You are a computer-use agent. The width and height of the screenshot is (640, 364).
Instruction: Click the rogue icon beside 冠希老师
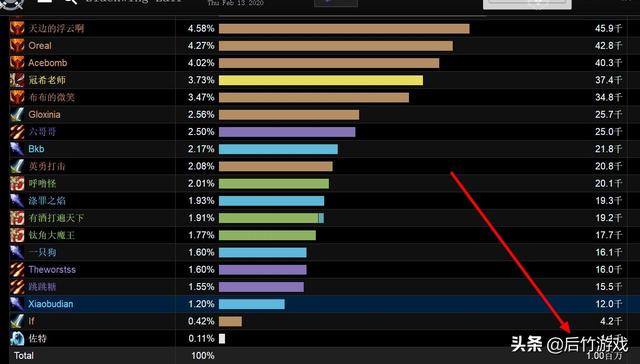(x=17, y=80)
